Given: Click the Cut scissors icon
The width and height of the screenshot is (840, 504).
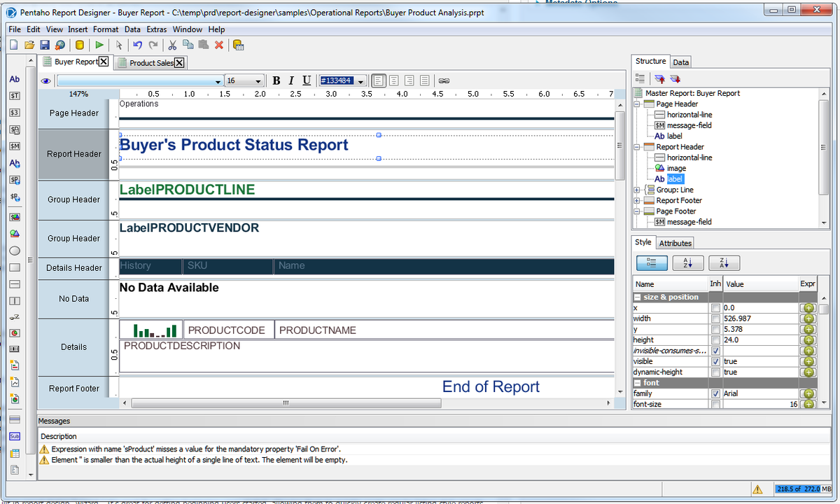Looking at the screenshot, I should click(x=172, y=45).
